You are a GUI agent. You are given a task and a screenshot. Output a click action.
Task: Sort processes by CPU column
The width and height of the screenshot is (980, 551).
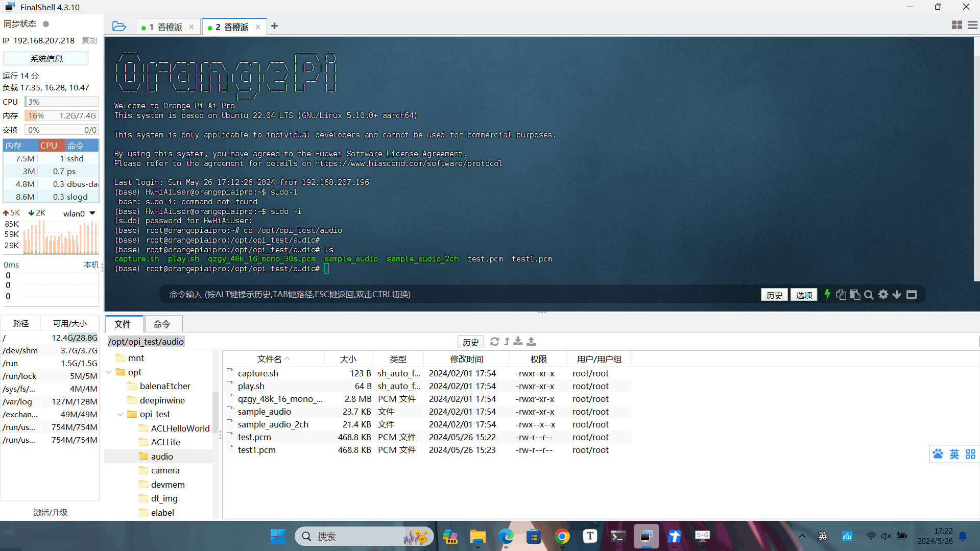[x=52, y=146]
